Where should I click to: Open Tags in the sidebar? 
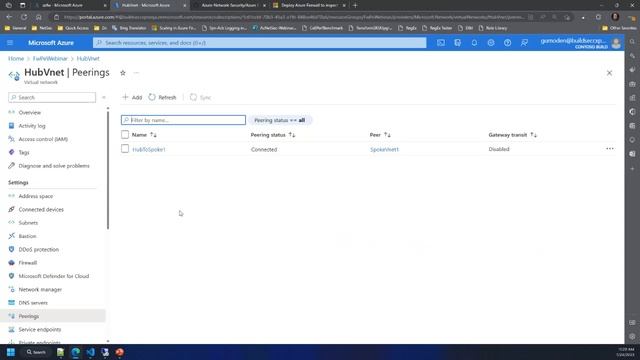coord(24,152)
